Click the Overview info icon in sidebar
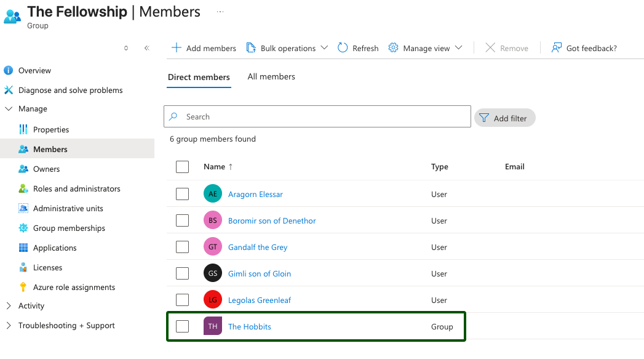This screenshot has height=359, width=644. tap(8, 70)
